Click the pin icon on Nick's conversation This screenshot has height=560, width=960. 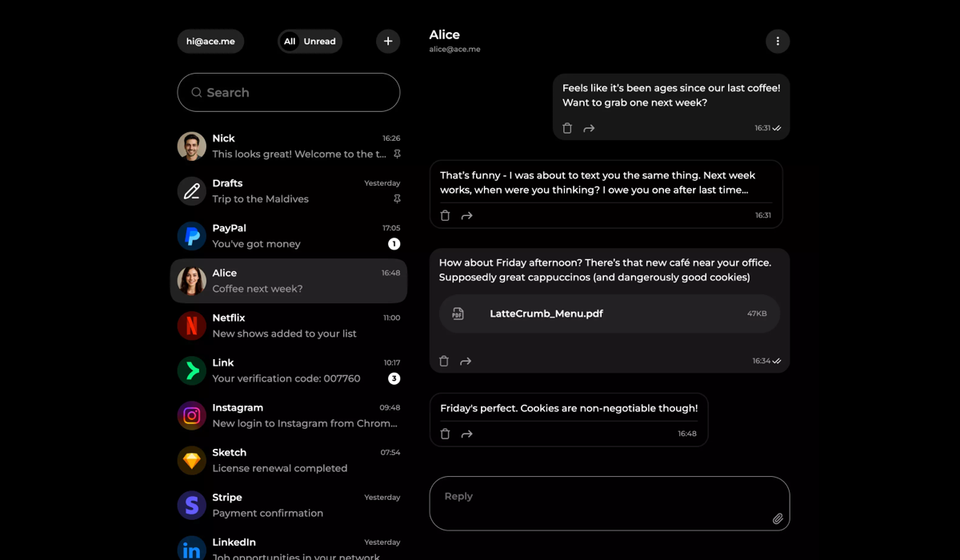397,154
